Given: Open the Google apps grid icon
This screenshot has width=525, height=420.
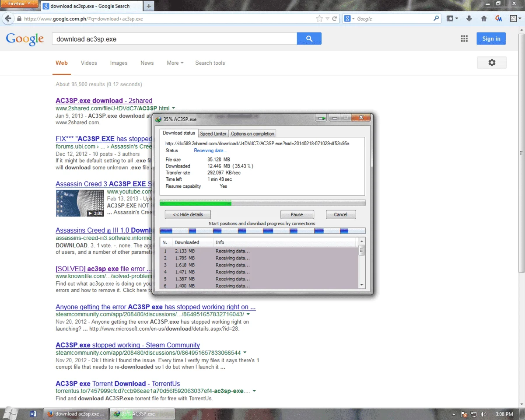Looking at the screenshot, I should [x=464, y=38].
